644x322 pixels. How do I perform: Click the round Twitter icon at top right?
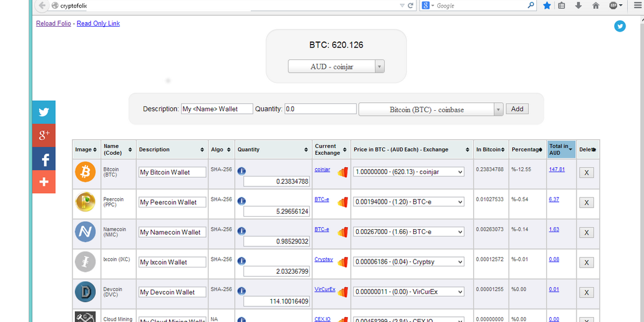620,26
